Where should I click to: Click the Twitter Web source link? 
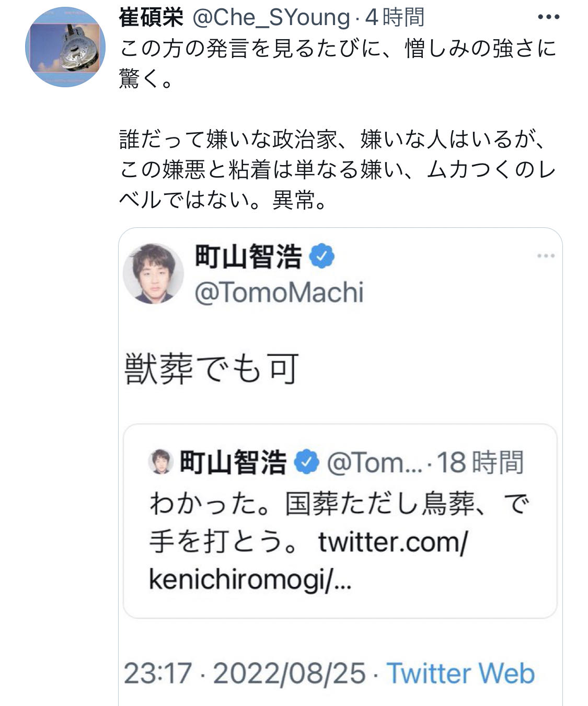click(460, 673)
